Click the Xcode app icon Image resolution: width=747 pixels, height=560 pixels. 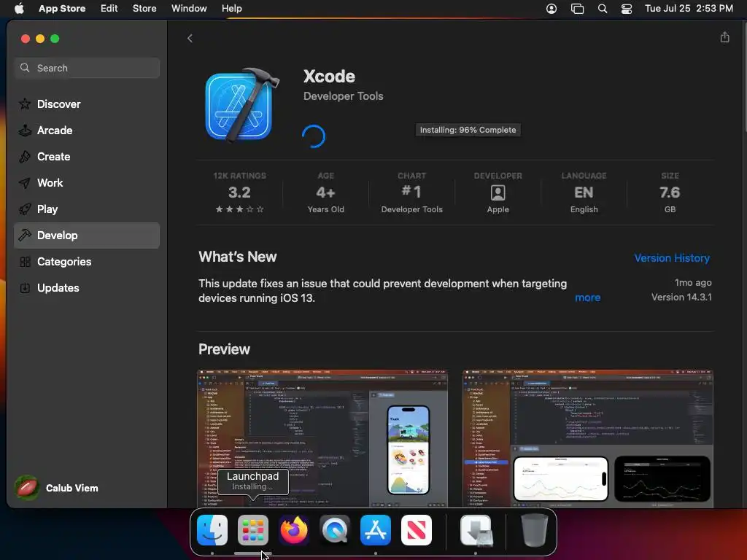coord(242,106)
